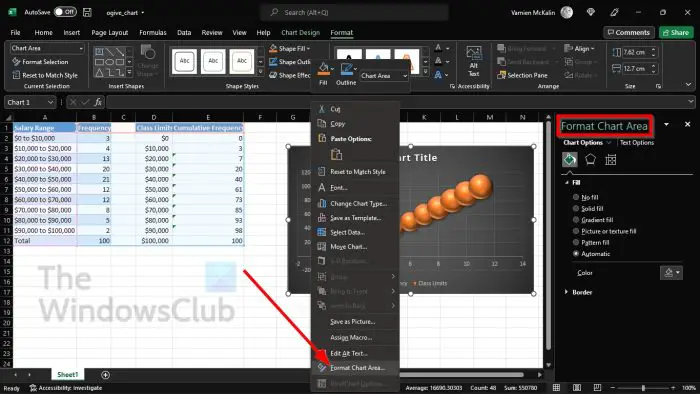Open the Effects pentagon icon
Screen dimensions: 700x394
pos(590,159)
